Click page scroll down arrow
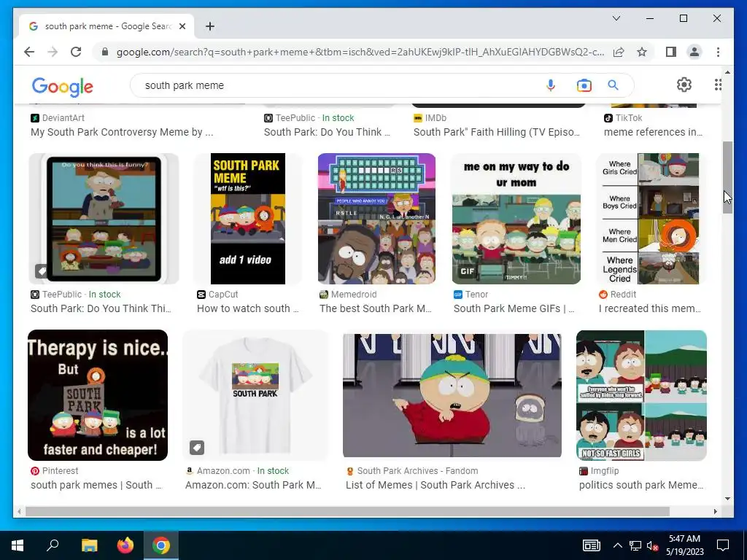The width and height of the screenshot is (747, 560). point(727,499)
